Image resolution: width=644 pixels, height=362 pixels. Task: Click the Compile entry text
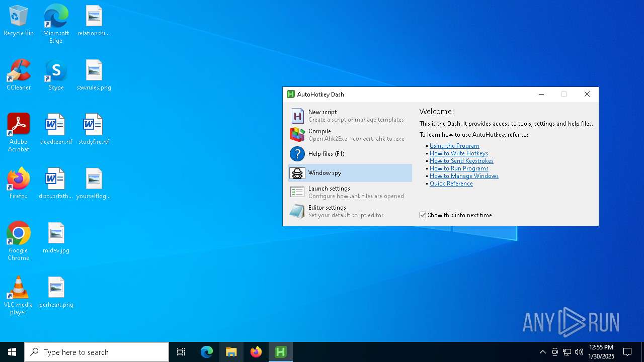click(x=319, y=131)
